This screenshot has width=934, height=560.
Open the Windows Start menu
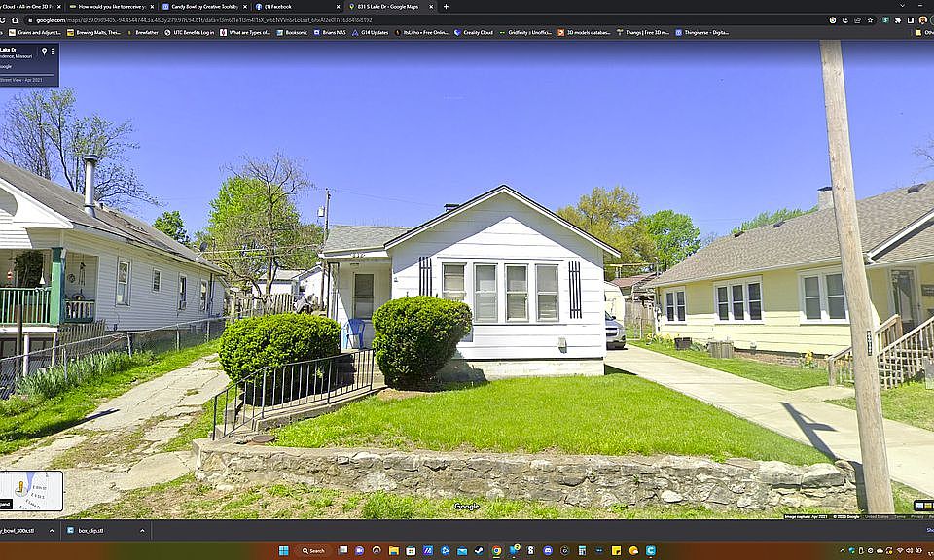283,551
